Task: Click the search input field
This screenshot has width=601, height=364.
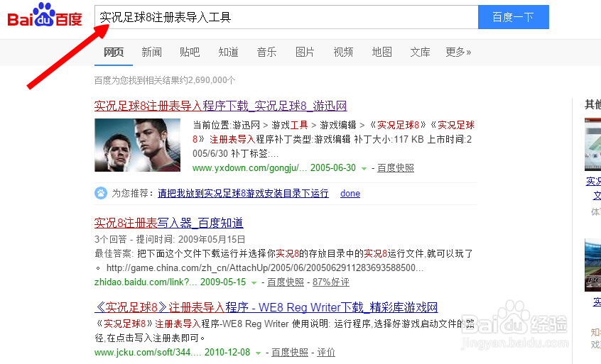Action: point(286,17)
